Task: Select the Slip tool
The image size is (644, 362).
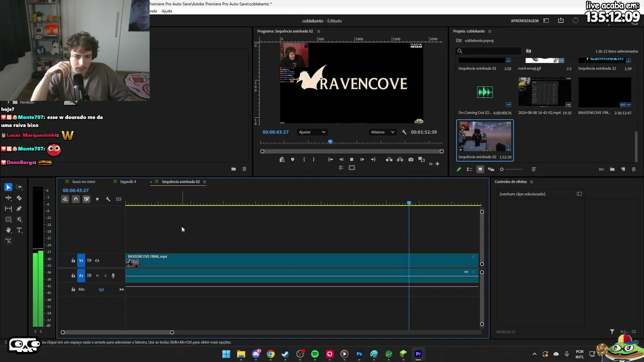Action: pyautogui.click(x=8, y=209)
